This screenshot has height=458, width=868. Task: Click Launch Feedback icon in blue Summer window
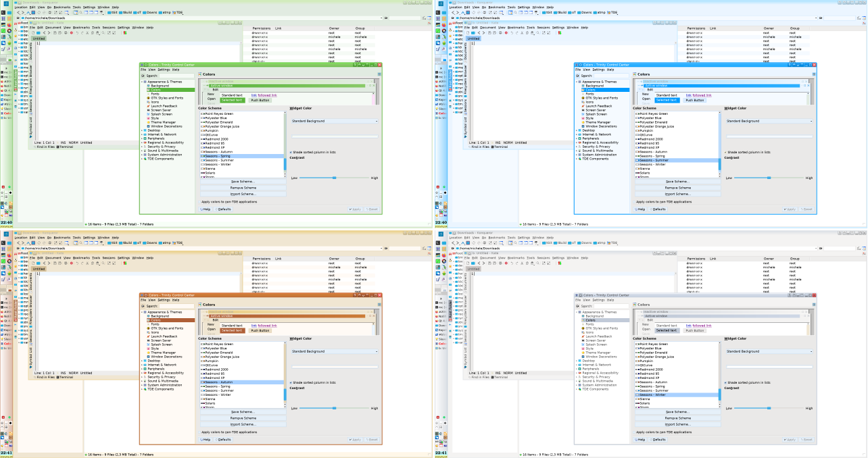point(583,106)
